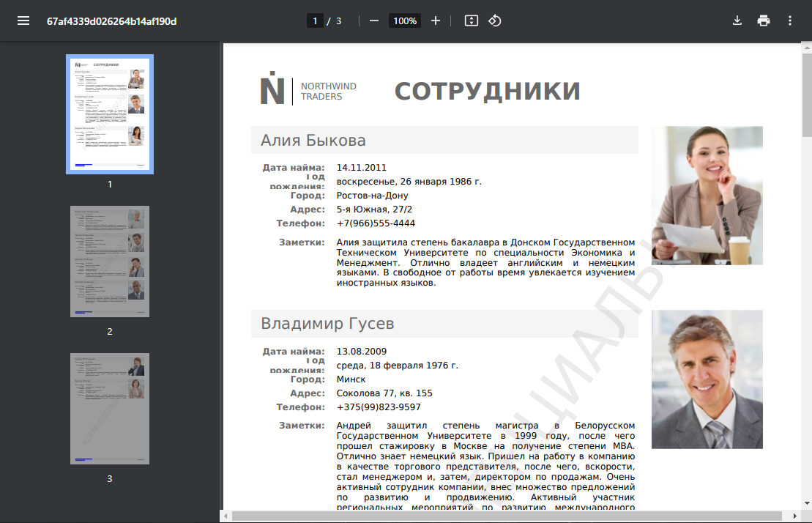Select page 1 thumbnail

point(110,114)
